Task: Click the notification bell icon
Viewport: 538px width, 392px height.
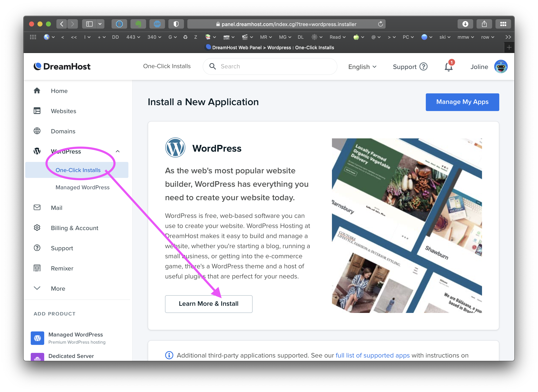Action: coord(449,67)
